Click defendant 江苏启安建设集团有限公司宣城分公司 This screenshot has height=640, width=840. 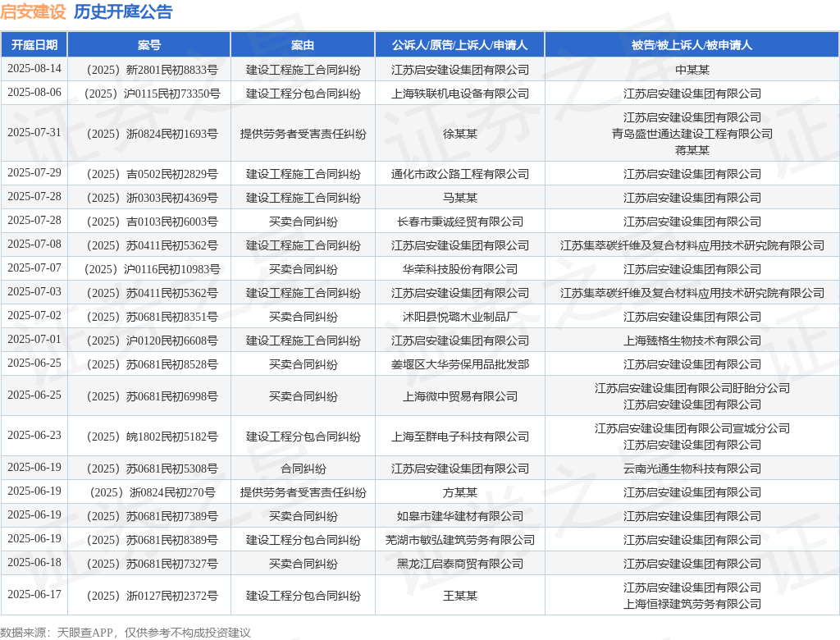pos(692,429)
